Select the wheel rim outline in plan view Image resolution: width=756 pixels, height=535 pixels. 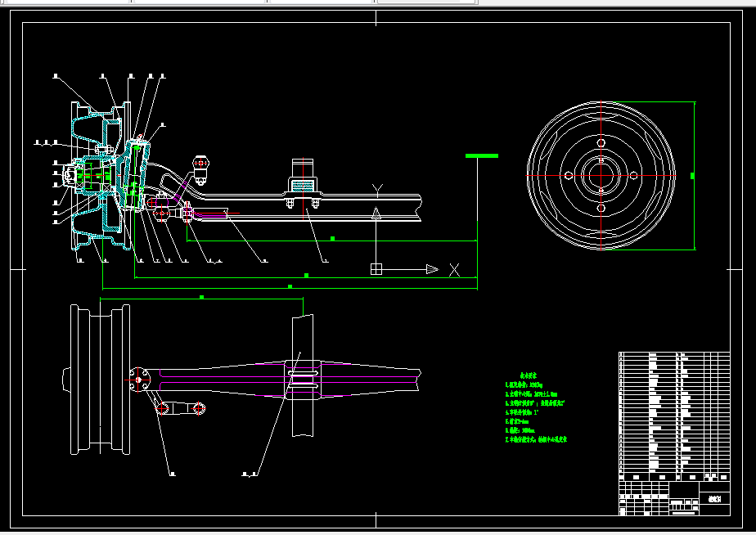point(101,380)
